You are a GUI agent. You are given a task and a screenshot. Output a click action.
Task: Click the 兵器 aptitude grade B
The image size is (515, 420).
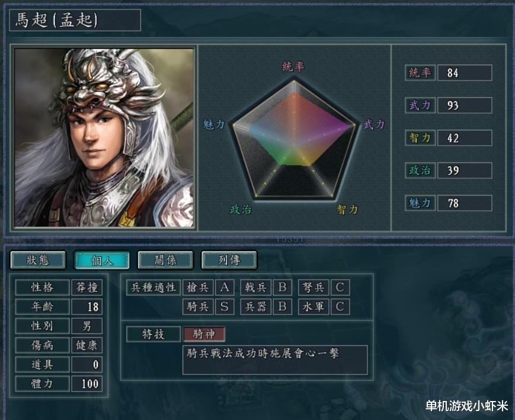(283, 307)
